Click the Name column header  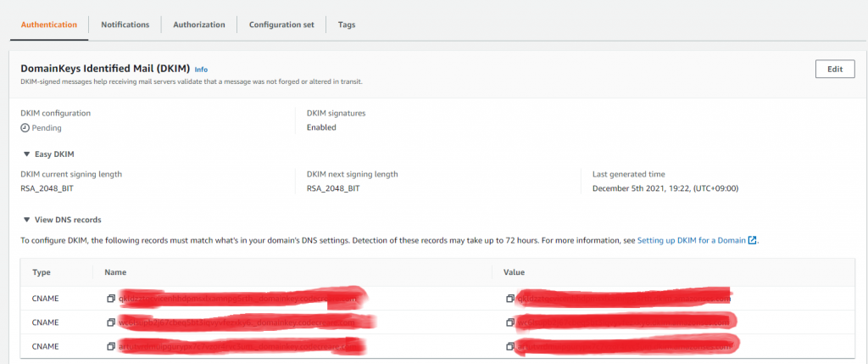114,272
